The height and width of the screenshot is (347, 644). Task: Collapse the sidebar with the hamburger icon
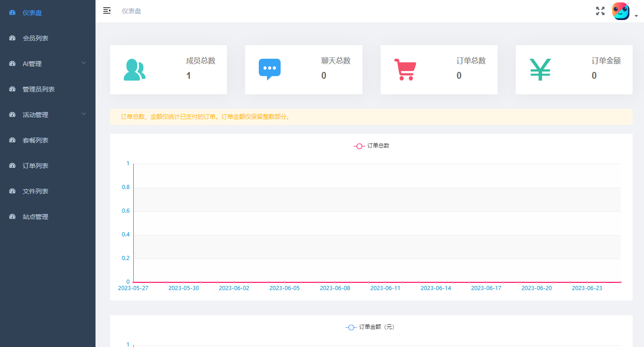coord(107,10)
